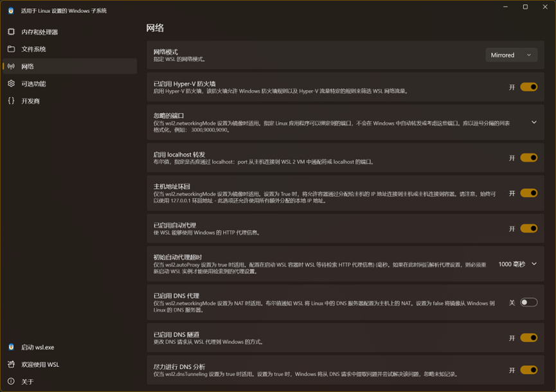Click the 文件系统 folder icon

(10, 48)
